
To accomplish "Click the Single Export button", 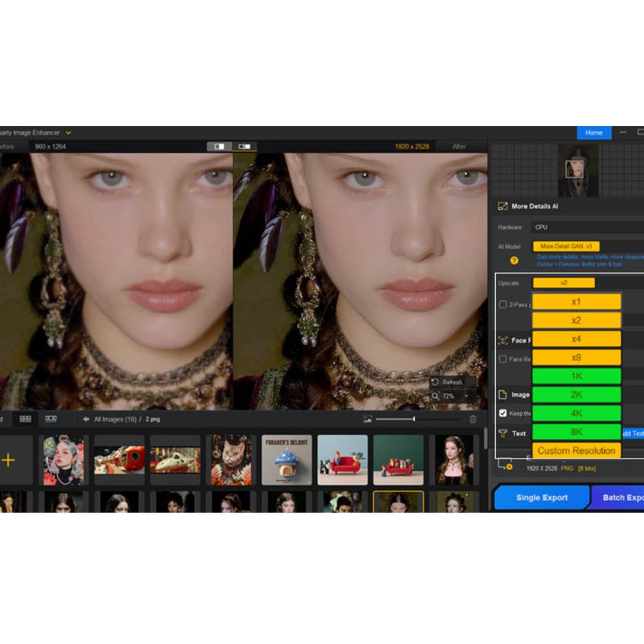I will click(541, 498).
